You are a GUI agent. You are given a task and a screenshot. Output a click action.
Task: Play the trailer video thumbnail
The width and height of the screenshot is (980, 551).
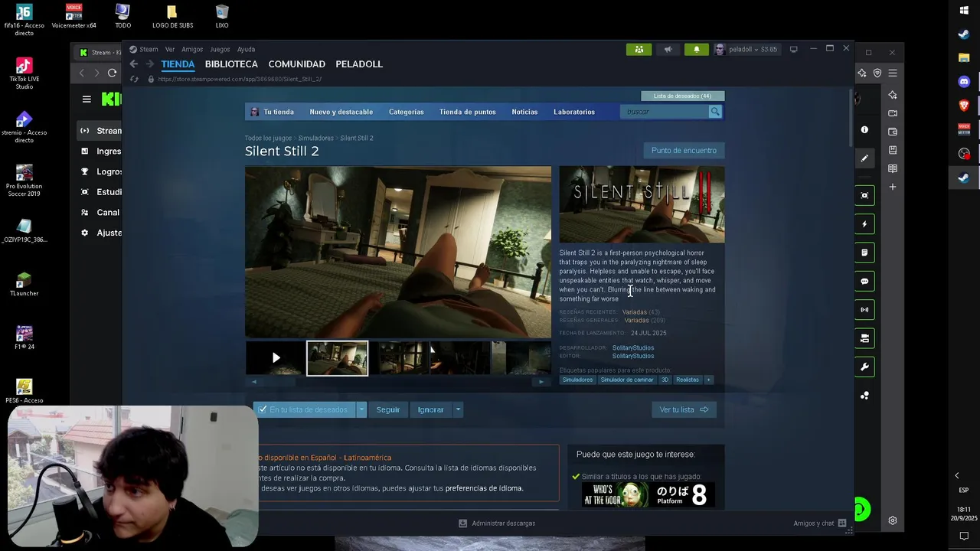point(276,357)
